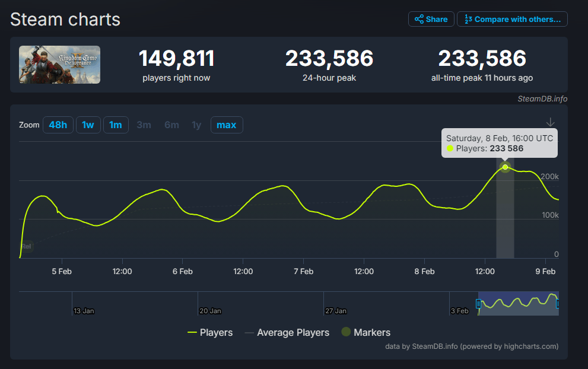Image resolution: width=588 pixels, height=369 pixels.
Task: Set chart zoom to max
Action: [x=227, y=125]
